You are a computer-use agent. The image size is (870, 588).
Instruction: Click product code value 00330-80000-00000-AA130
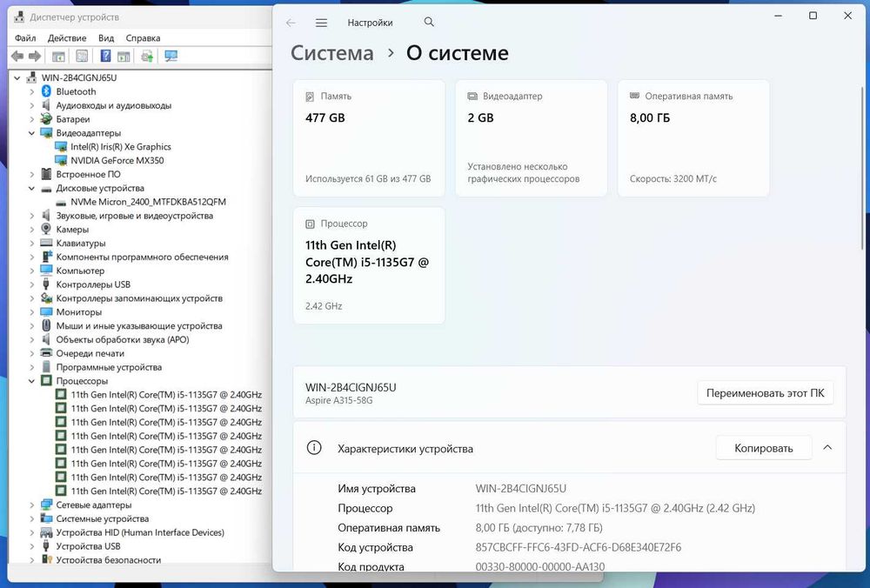pyautogui.click(x=540, y=567)
